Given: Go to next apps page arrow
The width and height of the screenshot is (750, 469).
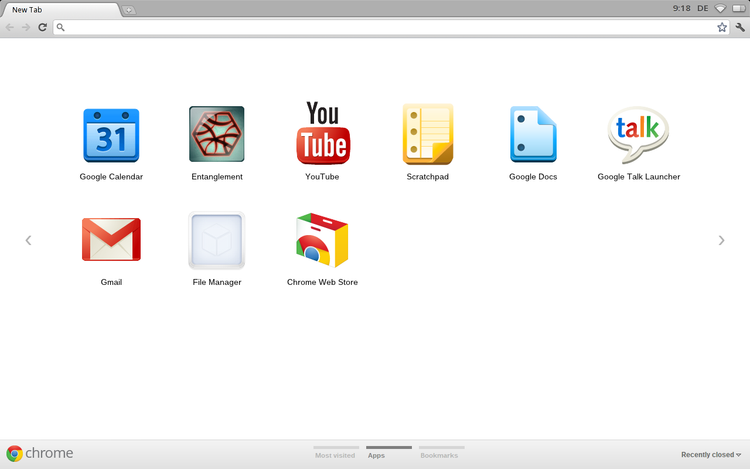Looking at the screenshot, I should 722,240.
